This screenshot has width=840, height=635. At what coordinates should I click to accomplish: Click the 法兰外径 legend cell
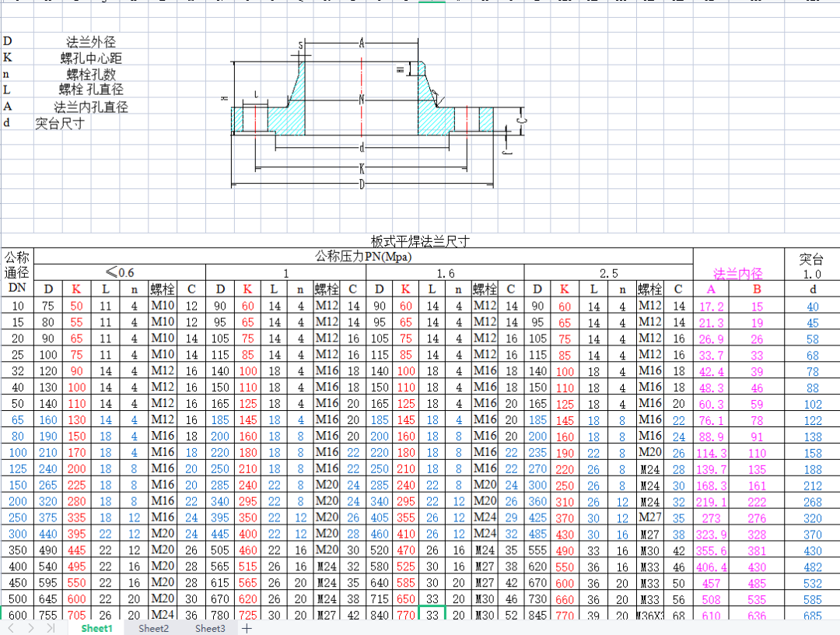91,42
